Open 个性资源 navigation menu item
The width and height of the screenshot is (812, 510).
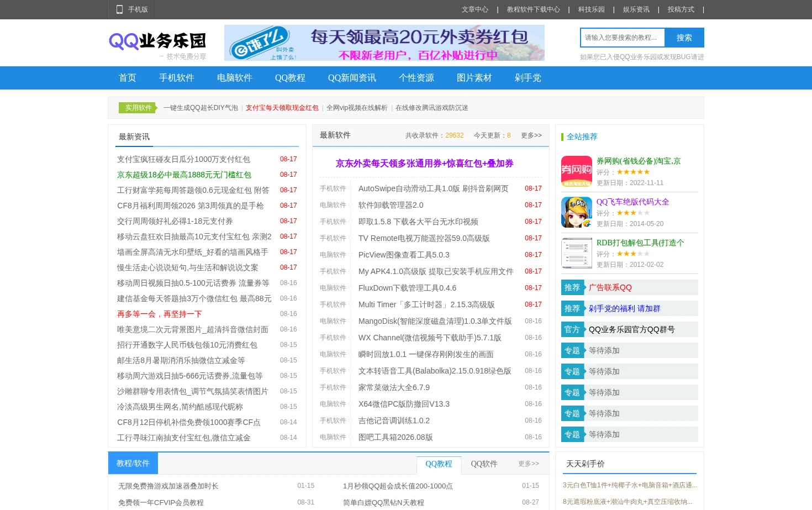coord(416,78)
